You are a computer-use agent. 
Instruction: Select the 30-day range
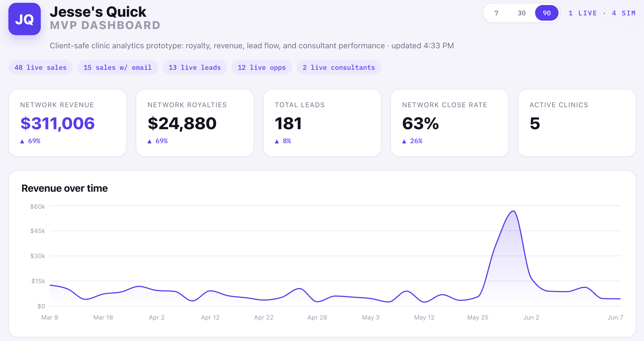(x=521, y=13)
